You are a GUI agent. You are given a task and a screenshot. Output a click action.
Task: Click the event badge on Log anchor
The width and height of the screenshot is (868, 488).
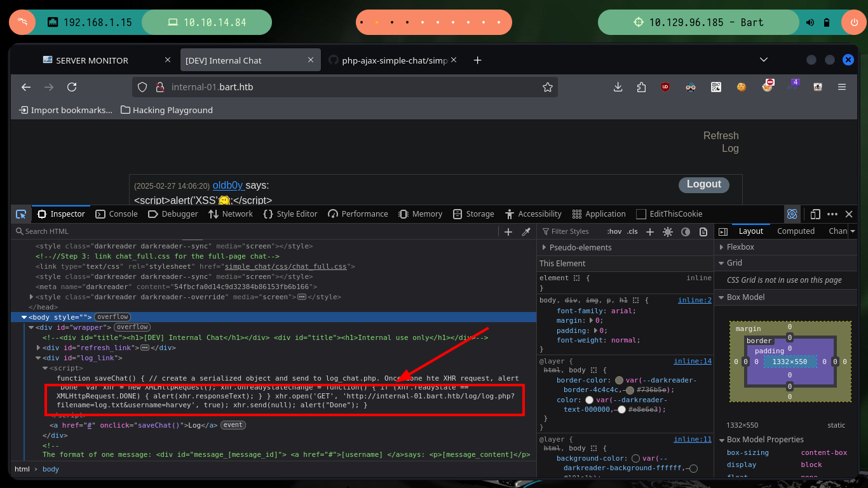click(x=233, y=425)
